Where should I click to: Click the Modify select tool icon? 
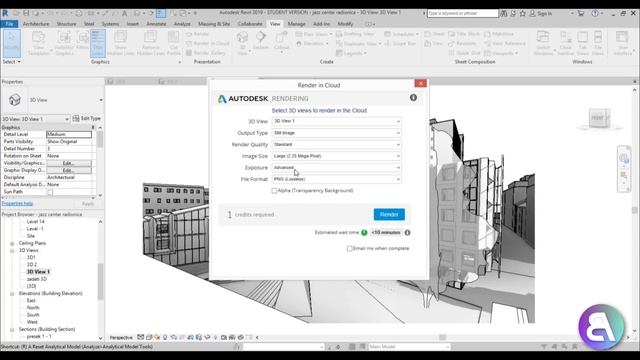point(11,43)
